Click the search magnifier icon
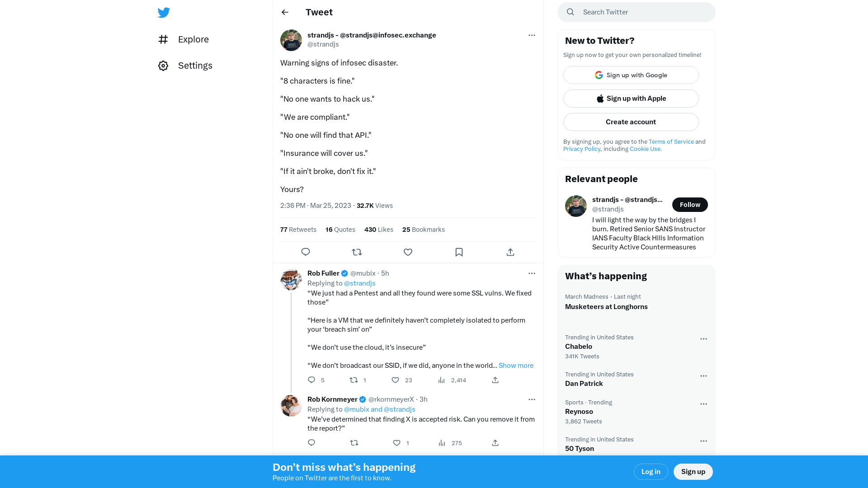 pyautogui.click(x=571, y=12)
